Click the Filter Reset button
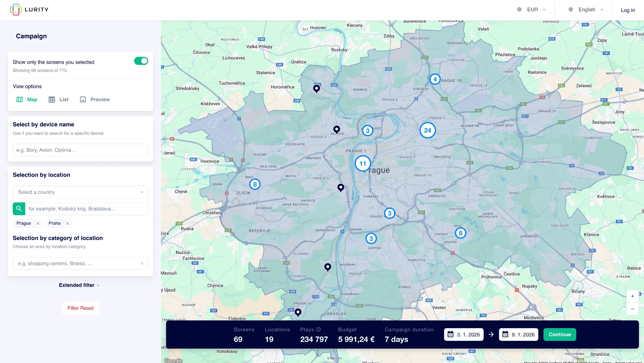 (x=80, y=308)
